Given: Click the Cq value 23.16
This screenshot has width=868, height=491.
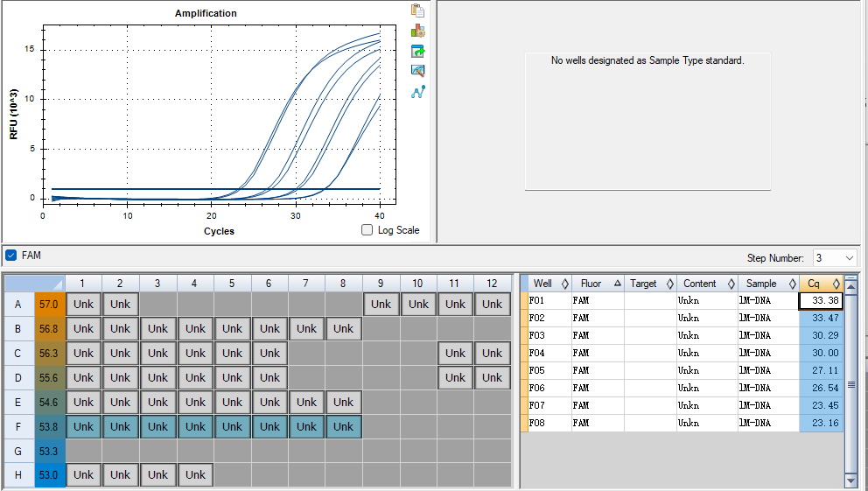Looking at the screenshot, I should (x=822, y=423).
